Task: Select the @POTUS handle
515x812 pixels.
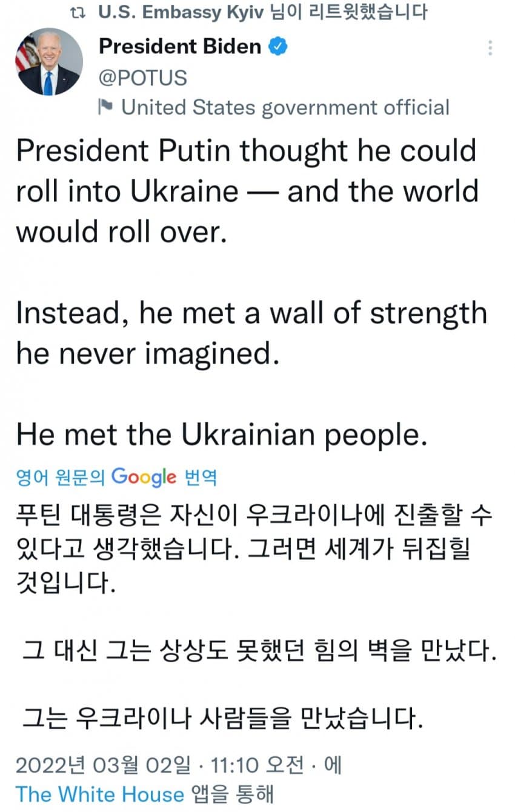Action: tap(143, 78)
